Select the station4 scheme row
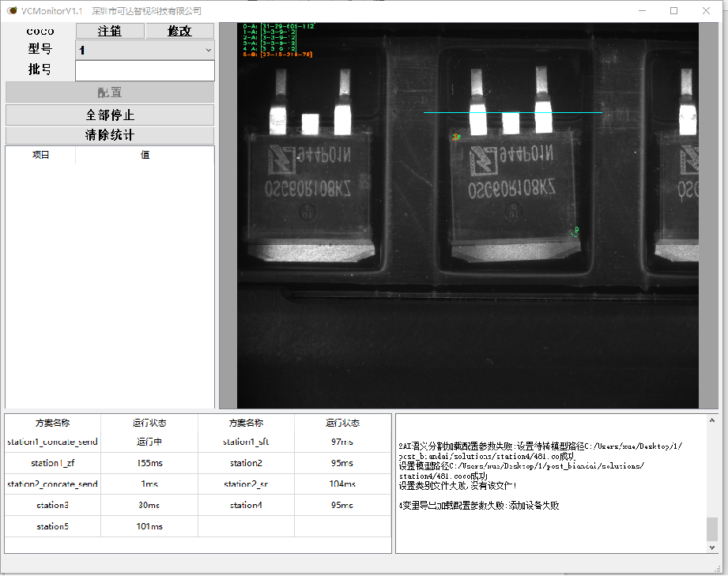Screen dimensions: 728x576 pyautogui.click(x=245, y=505)
